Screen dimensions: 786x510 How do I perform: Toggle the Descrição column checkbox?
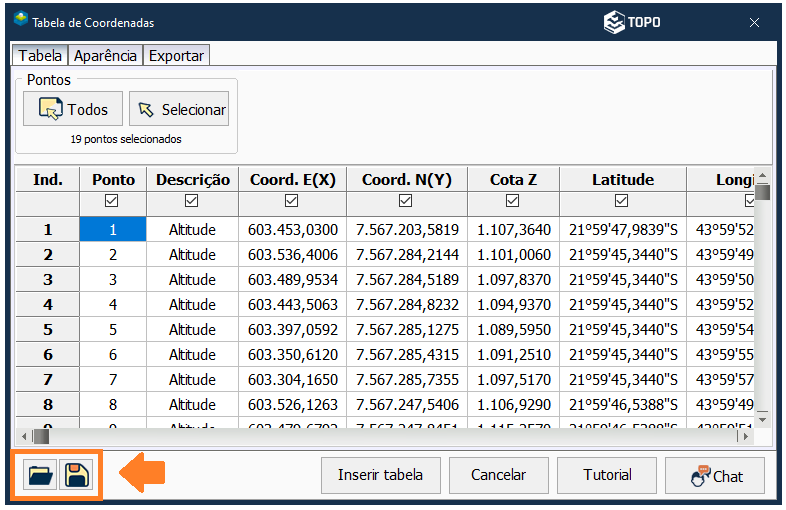(x=193, y=201)
